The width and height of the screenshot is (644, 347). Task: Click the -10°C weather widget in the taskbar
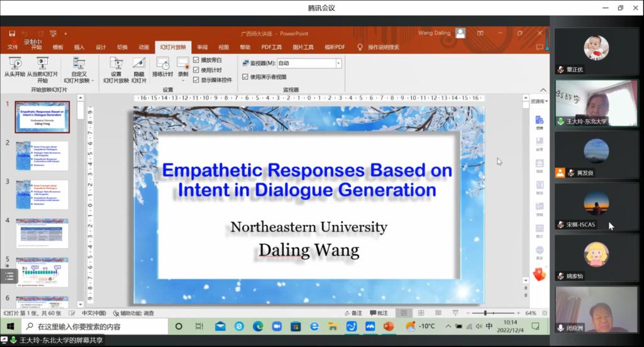(419, 326)
